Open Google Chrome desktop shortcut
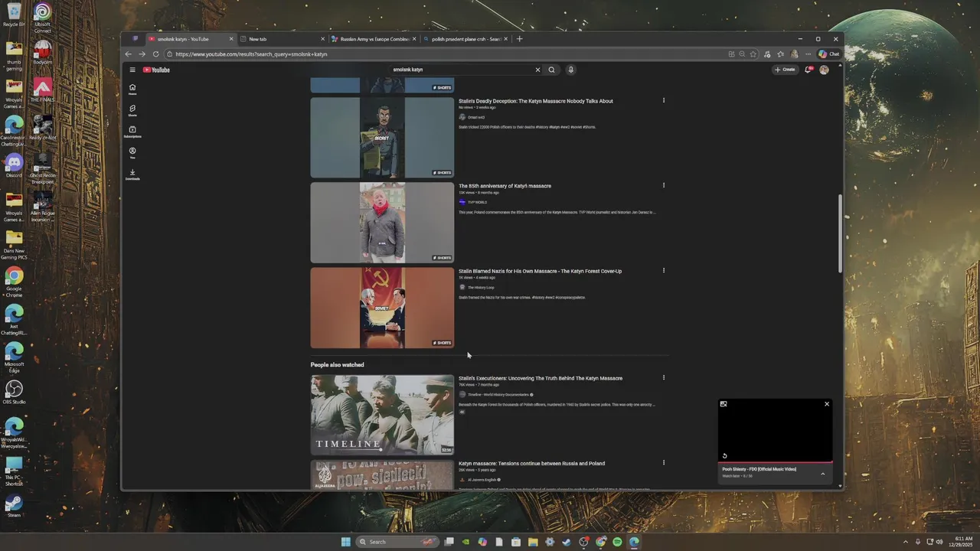 coord(14,280)
